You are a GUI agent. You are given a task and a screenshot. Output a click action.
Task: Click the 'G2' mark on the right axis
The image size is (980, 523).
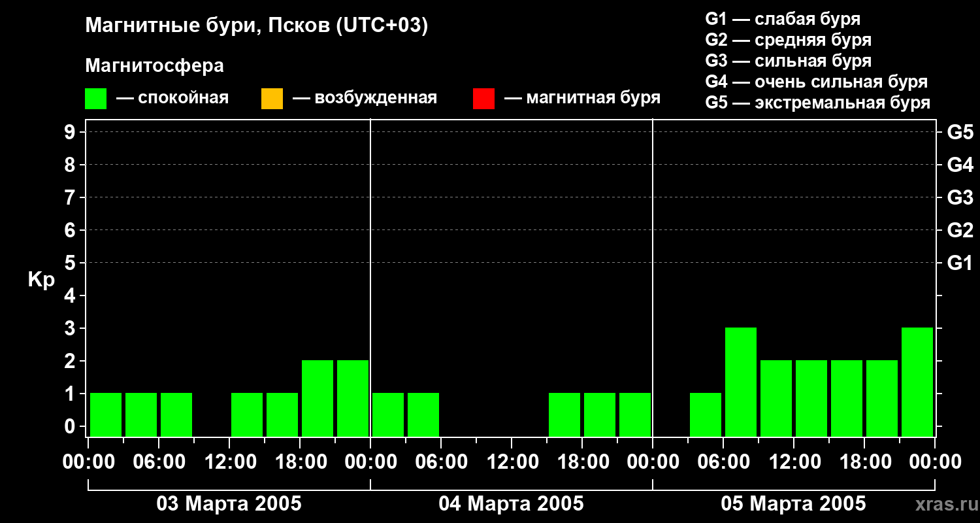[960, 230]
